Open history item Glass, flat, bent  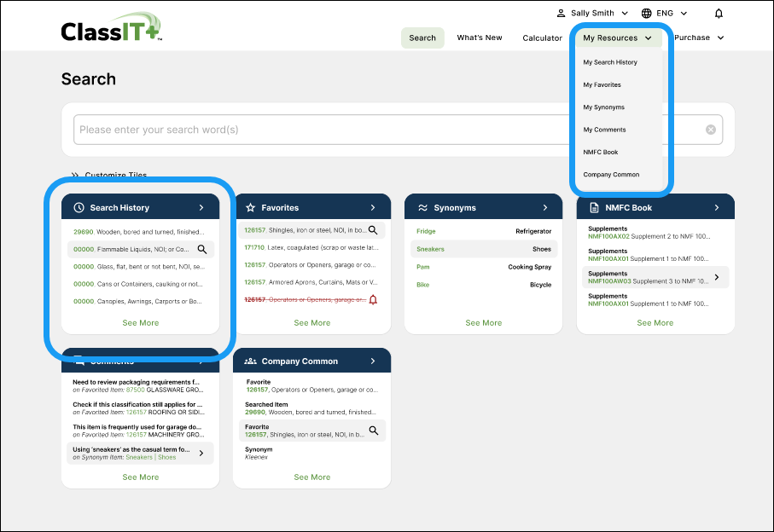coord(140,267)
